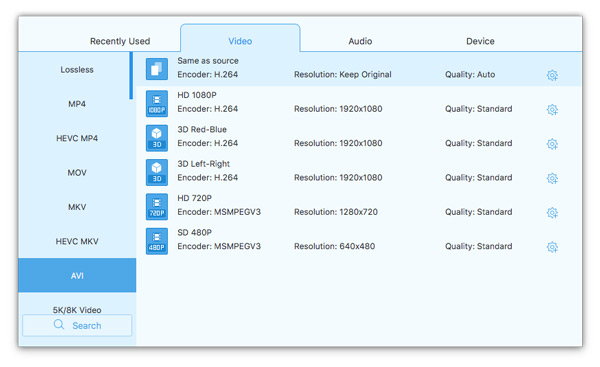Select the HEVC MP4 format category

click(x=77, y=138)
